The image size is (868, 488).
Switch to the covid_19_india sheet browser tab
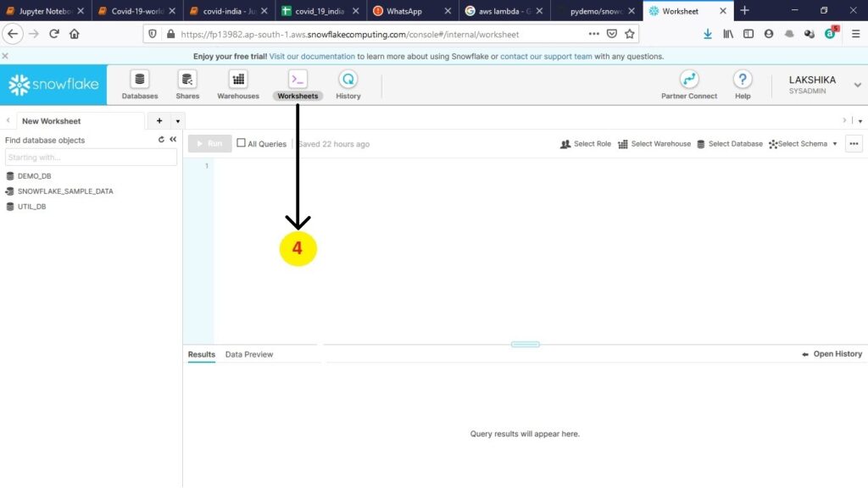tap(320, 10)
